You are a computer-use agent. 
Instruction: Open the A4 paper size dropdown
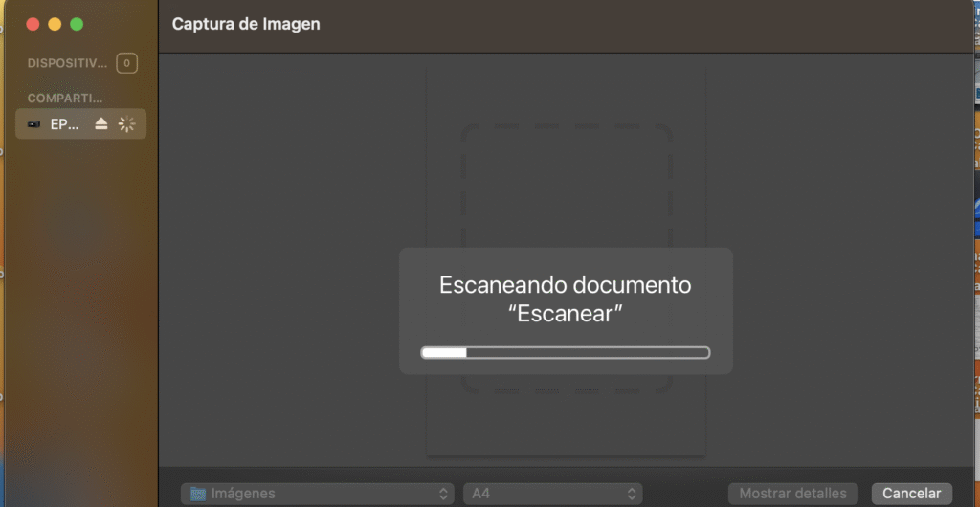click(x=552, y=494)
